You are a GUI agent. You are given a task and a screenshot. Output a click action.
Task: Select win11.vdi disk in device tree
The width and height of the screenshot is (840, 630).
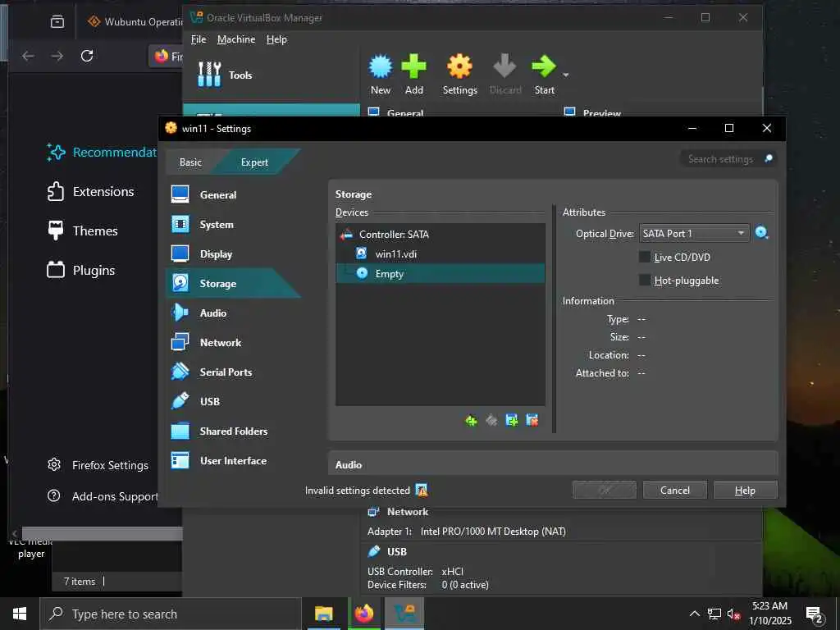click(x=441, y=254)
